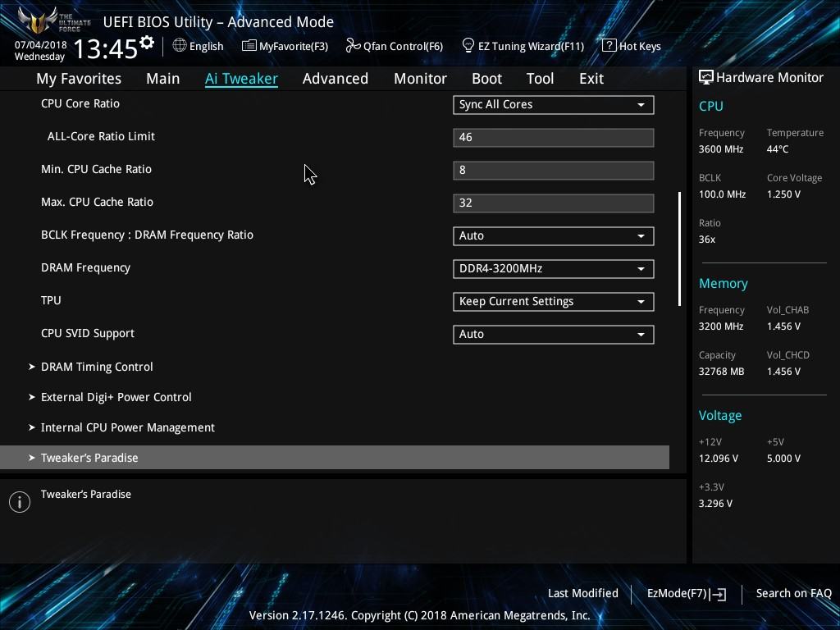Click the Max. CPU Cache Ratio field
This screenshot has height=630, width=840.
click(x=554, y=203)
